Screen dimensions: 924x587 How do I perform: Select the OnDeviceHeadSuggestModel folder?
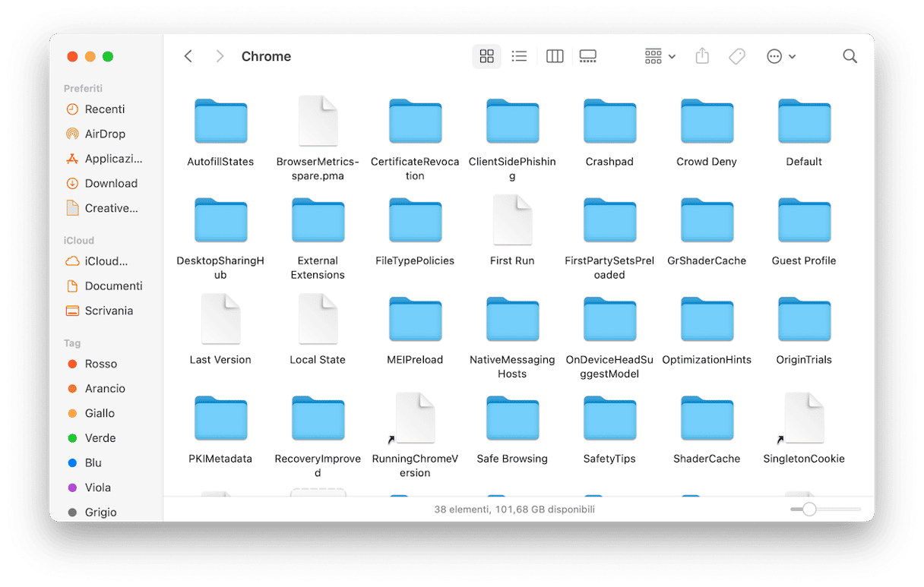click(609, 320)
